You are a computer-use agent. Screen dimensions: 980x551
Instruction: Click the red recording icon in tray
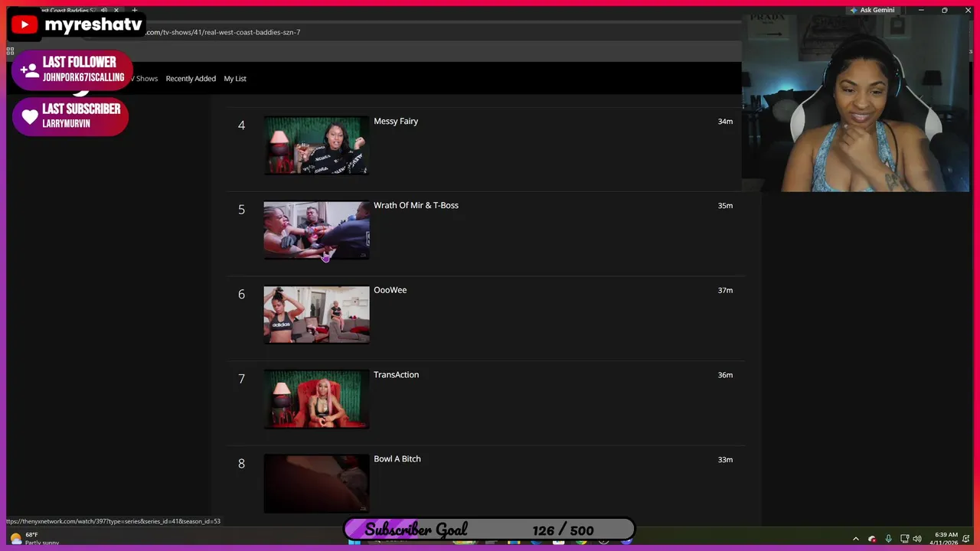(x=872, y=539)
